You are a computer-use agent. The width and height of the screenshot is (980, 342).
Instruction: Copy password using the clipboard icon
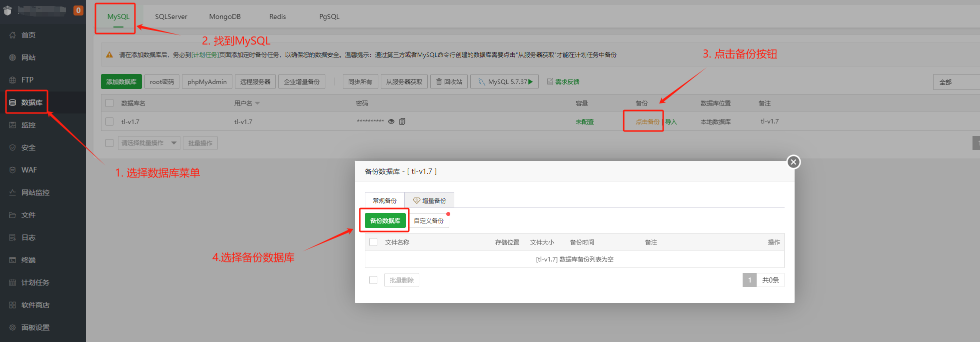tap(402, 121)
